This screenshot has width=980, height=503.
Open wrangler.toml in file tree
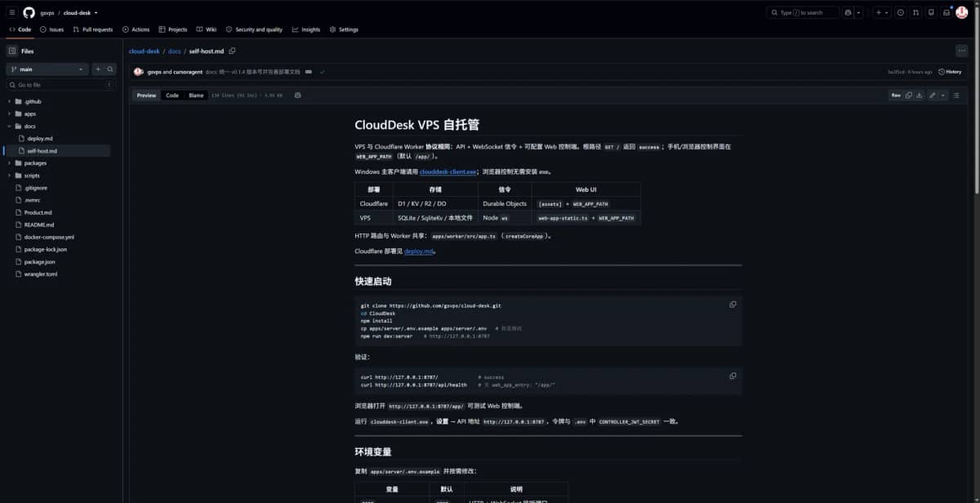coord(40,274)
